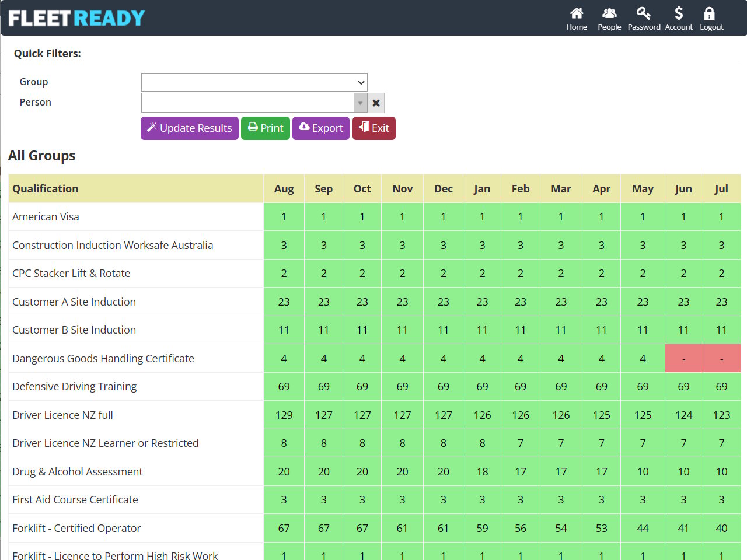Open the Password key icon
The height and width of the screenshot is (560, 747).
click(x=644, y=13)
